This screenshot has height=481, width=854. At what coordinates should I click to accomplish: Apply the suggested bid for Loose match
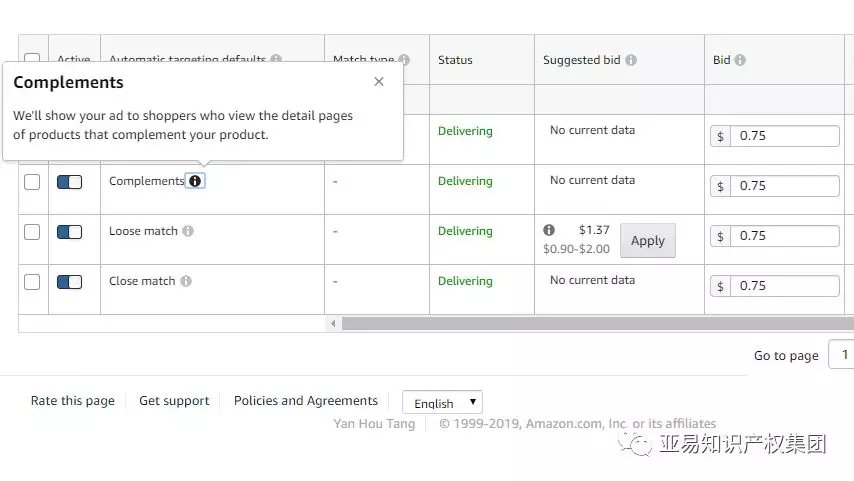[x=647, y=241]
